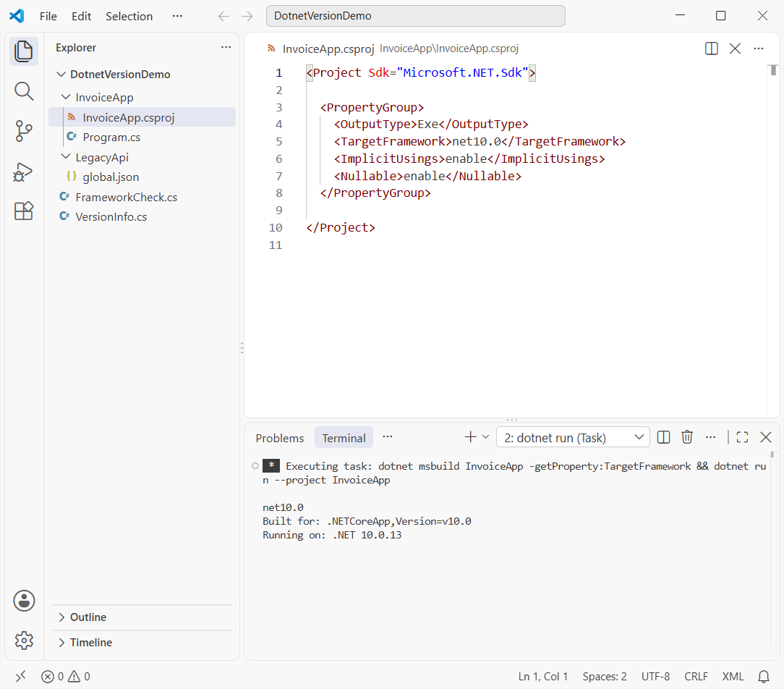Create a new terminal with plus icon
The width and height of the screenshot is (784, 689).
[470, 437]
